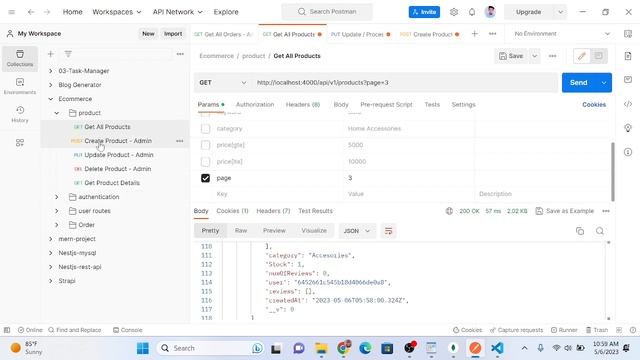The width and height of the screenshot is (640, 360).
Task: Click the Invite button
Action: (x=424, y=12)
